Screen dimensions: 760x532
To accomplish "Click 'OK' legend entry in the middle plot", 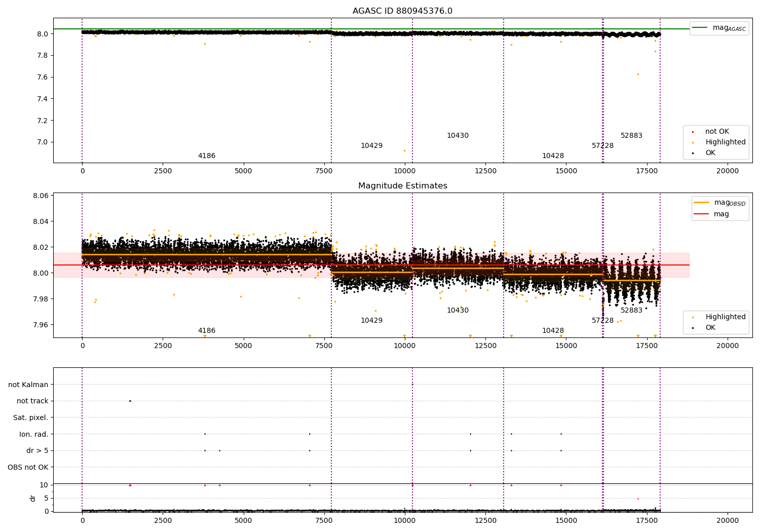I will click(x=704, y=328).
